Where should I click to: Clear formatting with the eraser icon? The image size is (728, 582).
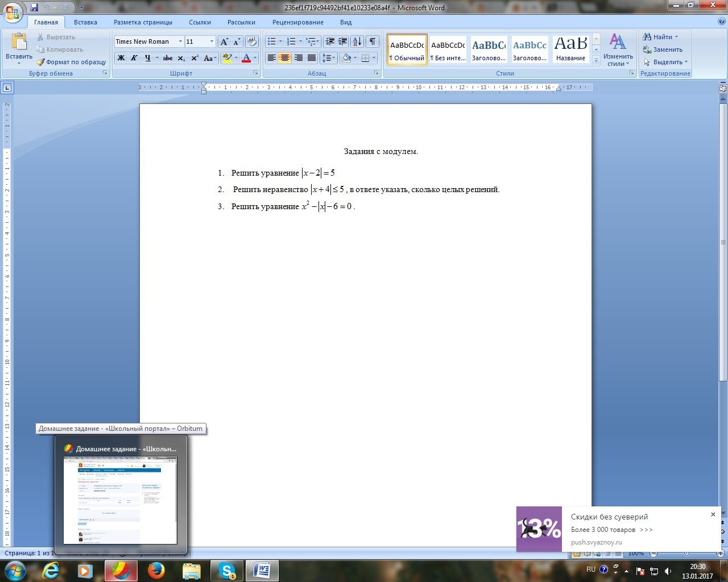253,41
